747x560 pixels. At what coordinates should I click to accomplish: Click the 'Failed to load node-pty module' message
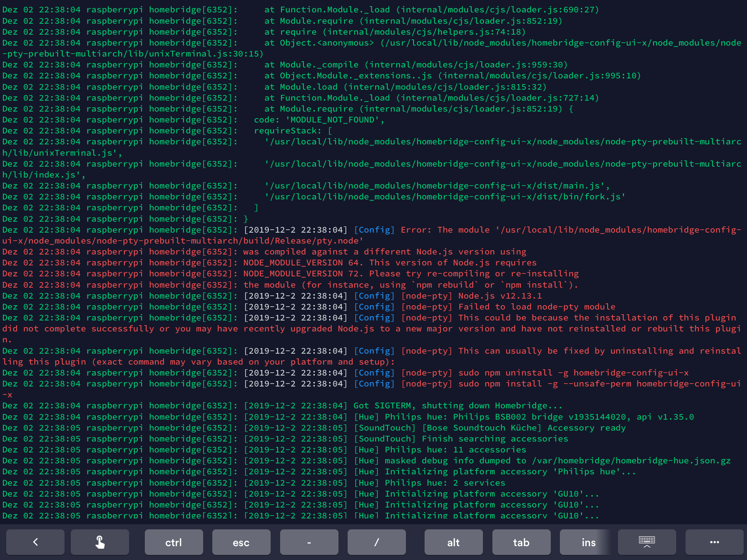(x=537, y=307)
